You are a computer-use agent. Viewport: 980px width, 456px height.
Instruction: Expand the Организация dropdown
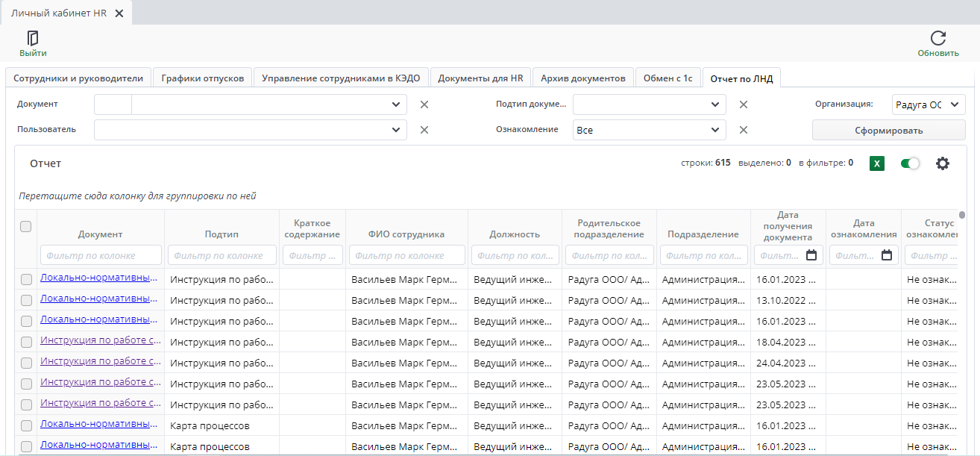click(929, 104)
